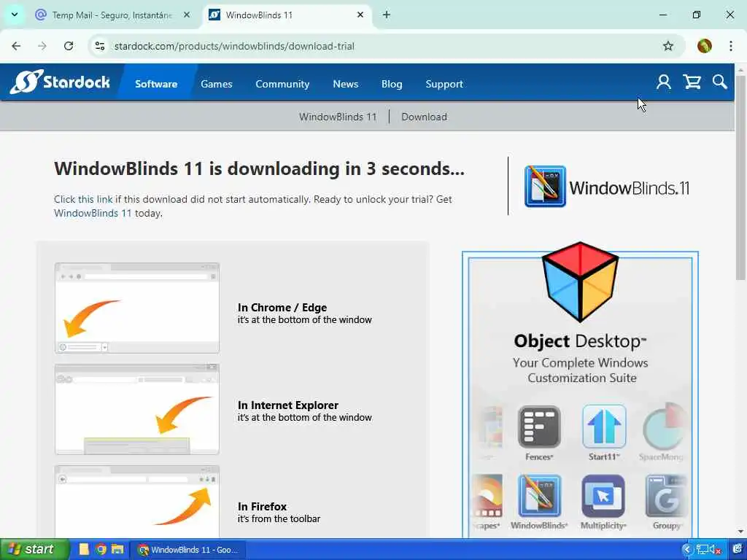This screenshot has height=560, width=747.
Task: Close the WindowBlinds 11 tab
Action: point(360,15)
